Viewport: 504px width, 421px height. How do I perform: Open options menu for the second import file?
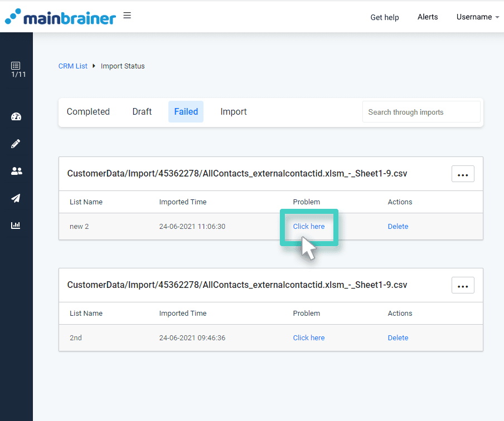463,285
